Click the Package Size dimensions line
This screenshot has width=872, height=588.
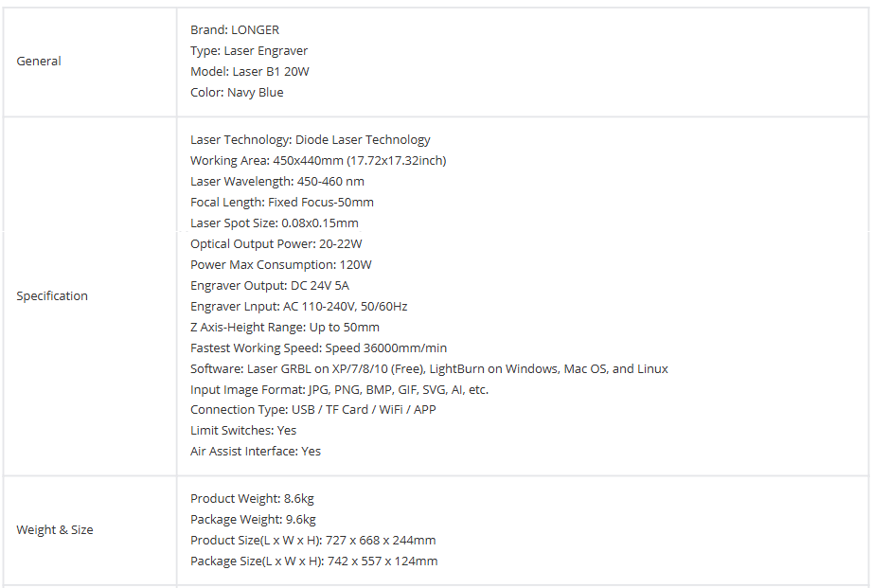click(313, 561)
